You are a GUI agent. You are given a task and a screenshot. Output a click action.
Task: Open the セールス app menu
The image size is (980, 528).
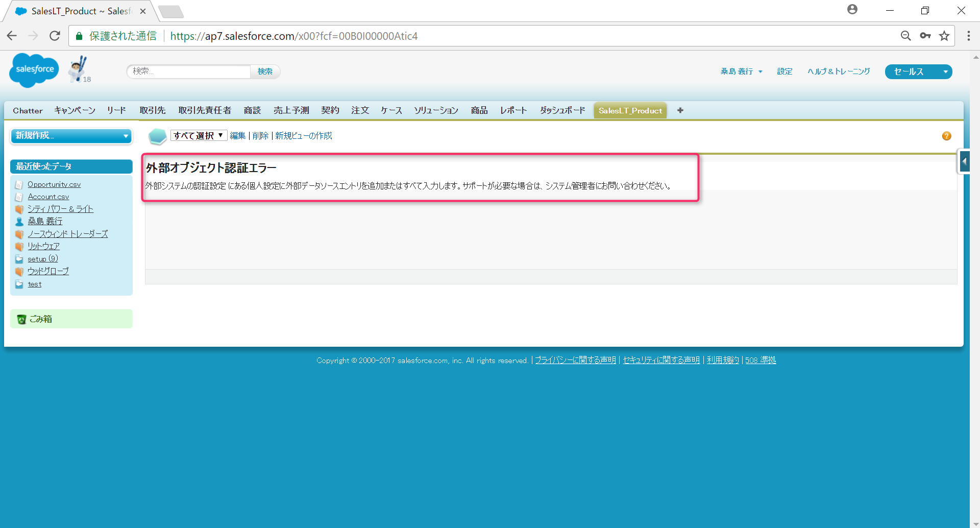(x=918, y=71)
